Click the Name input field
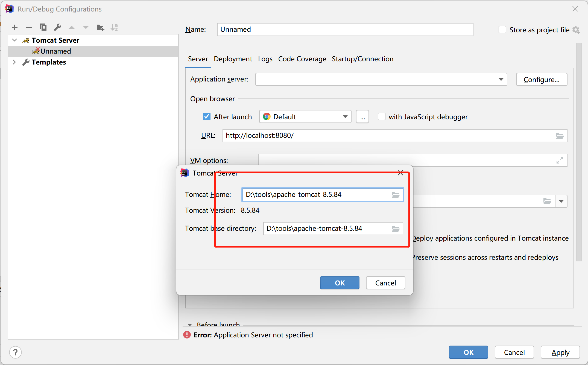Viewport: 588px width, 365px height. (x=345, y=29)
